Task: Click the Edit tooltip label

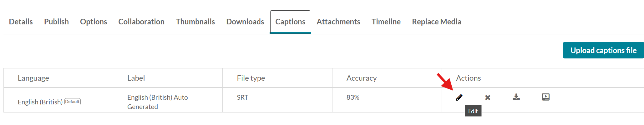Action: pyautogui.click(x=473, y=111)
